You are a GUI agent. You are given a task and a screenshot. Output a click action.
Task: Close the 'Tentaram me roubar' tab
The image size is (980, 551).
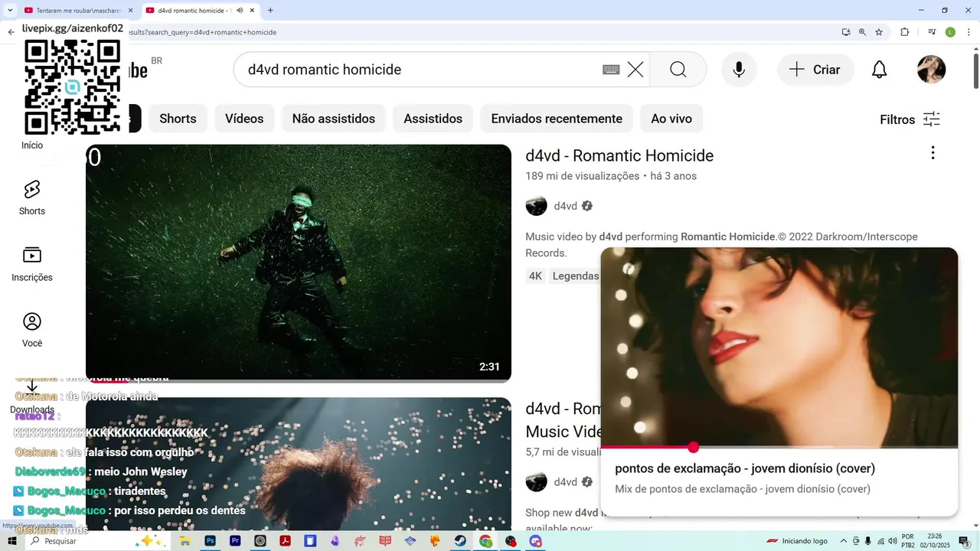(x=130, y=11)
